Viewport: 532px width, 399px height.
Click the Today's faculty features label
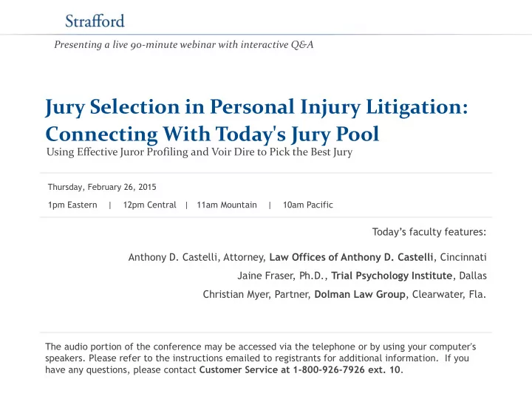tap(429, 232)
